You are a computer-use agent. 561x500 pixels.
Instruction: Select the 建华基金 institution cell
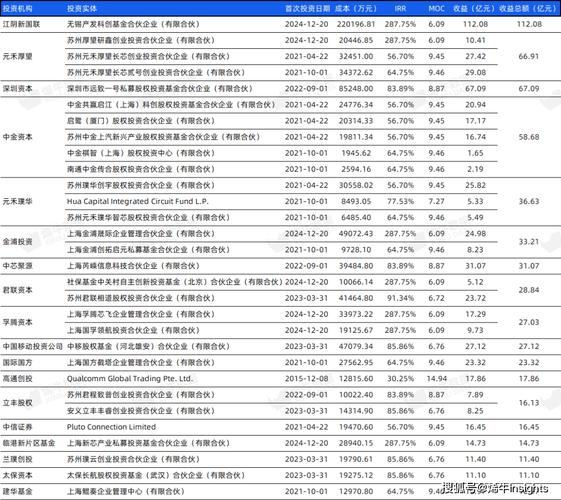[18, 491]
